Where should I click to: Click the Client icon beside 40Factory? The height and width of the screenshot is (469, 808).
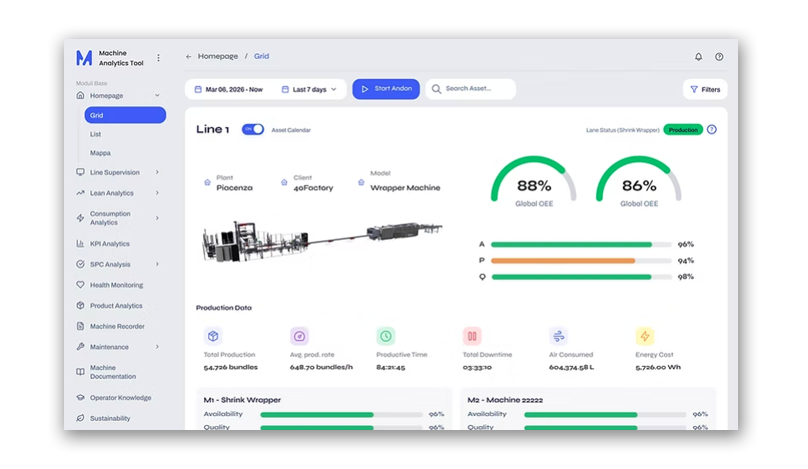284,182
